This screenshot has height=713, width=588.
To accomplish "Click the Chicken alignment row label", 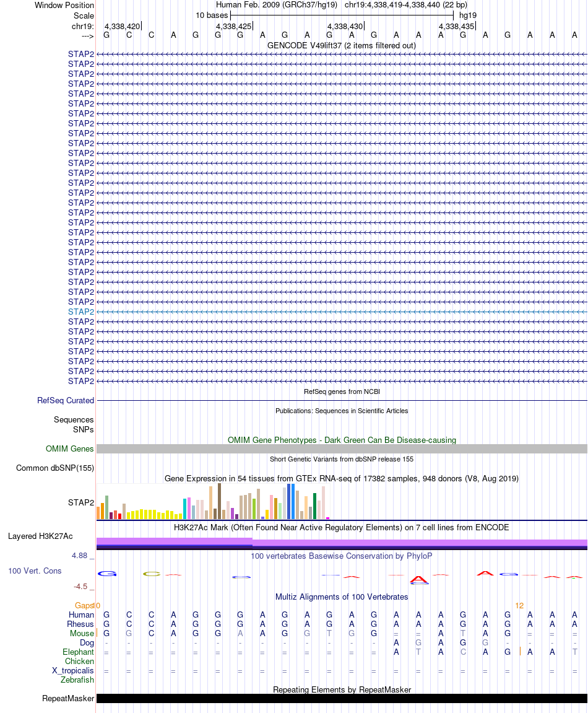I will click(x=79, y=661).
